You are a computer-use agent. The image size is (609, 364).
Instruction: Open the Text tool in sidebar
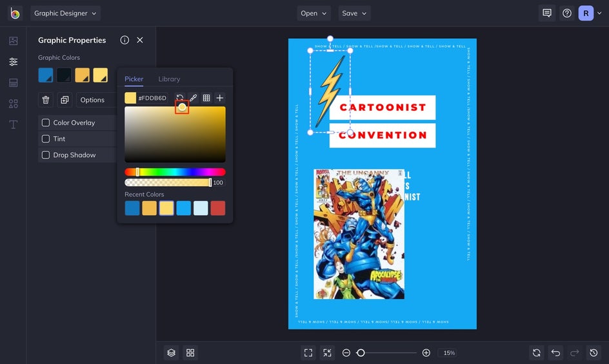click(13, 124)
